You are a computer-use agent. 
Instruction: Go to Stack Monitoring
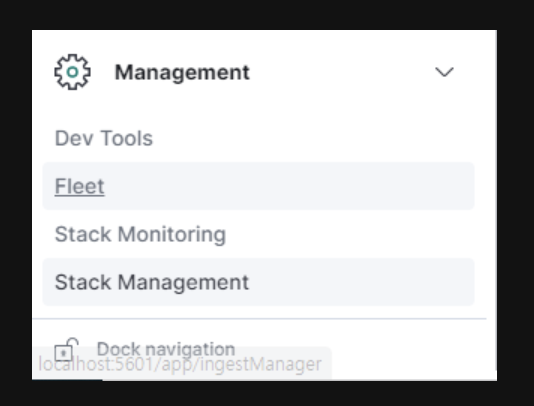140,234
